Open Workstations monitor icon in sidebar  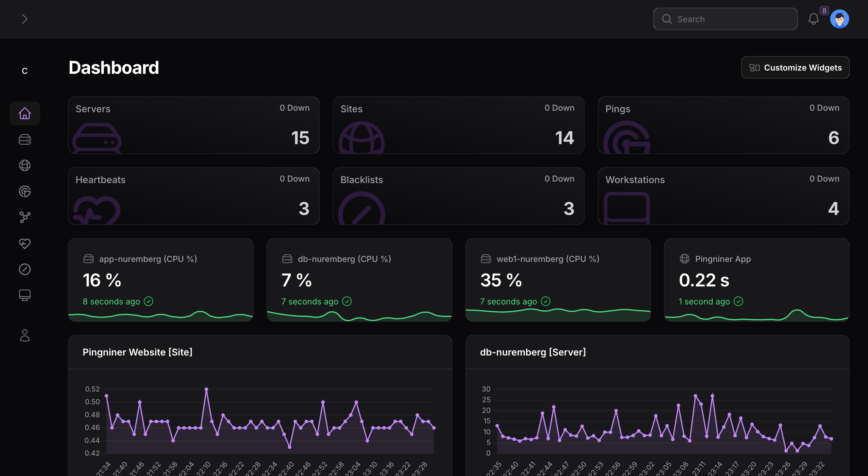click(x=25, y=295)
